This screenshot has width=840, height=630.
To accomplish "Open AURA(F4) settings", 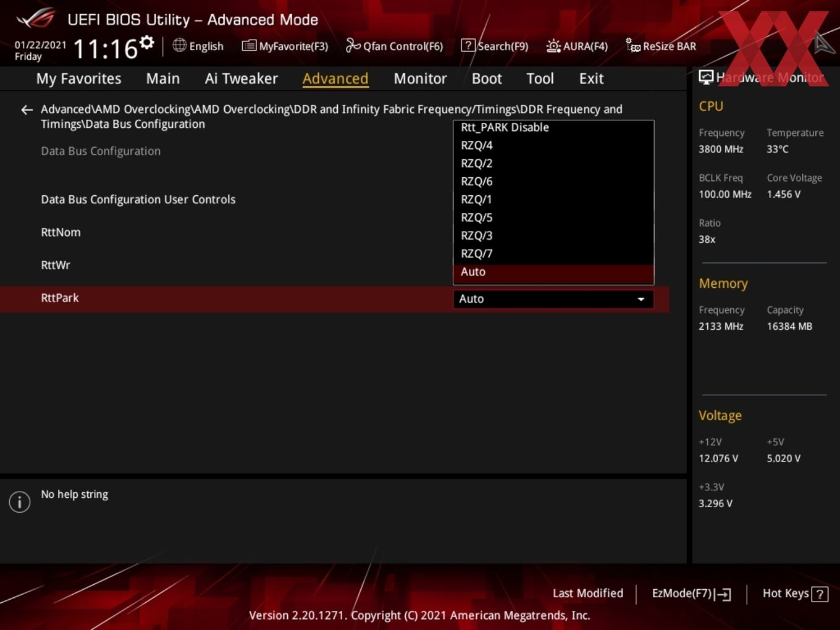I will click(577, 46).
